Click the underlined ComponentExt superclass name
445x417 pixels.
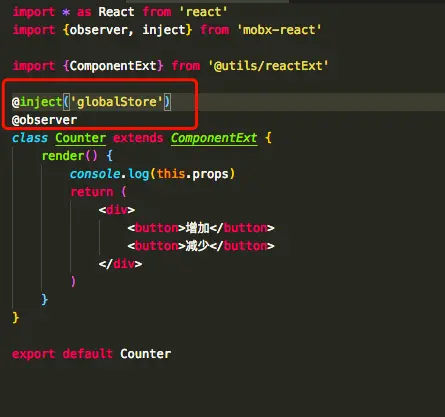[x=214, y=138]
